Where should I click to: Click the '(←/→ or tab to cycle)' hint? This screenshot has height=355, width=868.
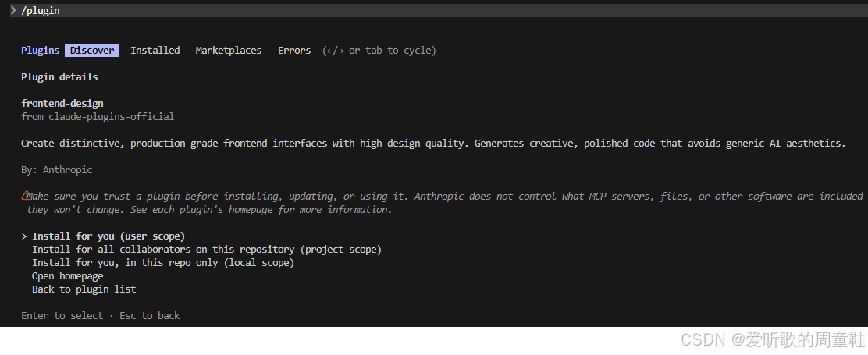pos(379,50)
